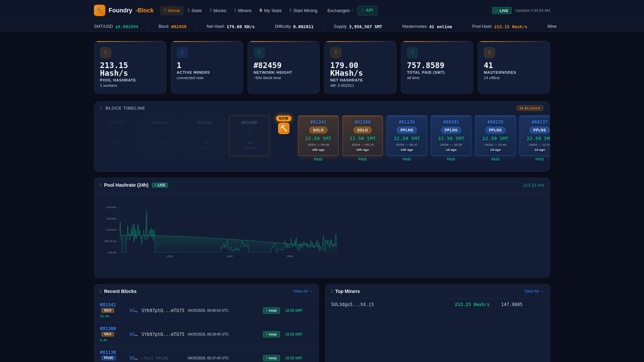Click the Network Height card icon
This screenshot has width=644, height=362.
(259, 53)
